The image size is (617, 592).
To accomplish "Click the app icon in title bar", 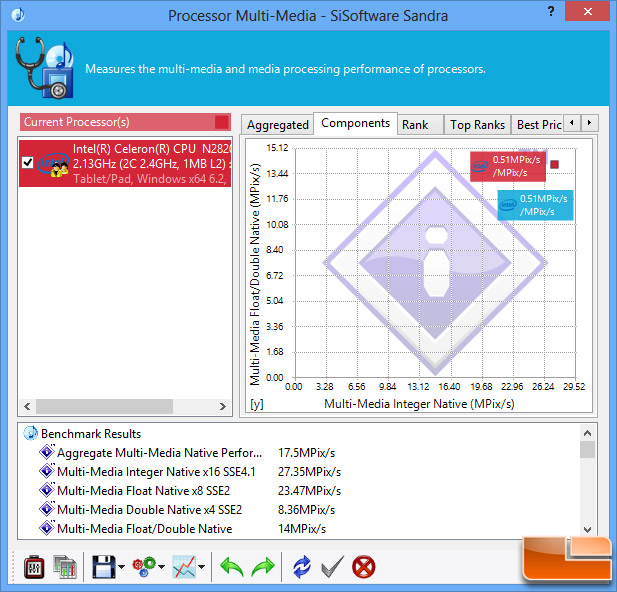I will click(18, 15).
